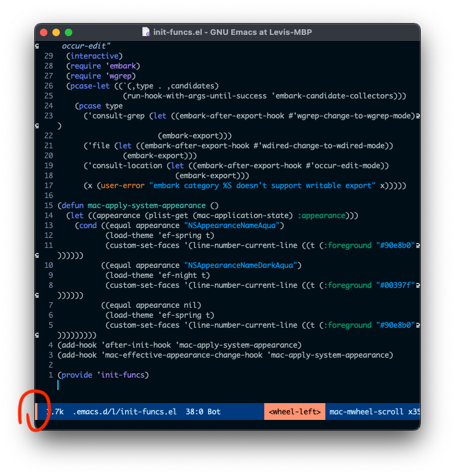This screenshot has height=476, width=455.
Task: Click #'occur-edit-mode on line 19
Action: tap(343, 166)
